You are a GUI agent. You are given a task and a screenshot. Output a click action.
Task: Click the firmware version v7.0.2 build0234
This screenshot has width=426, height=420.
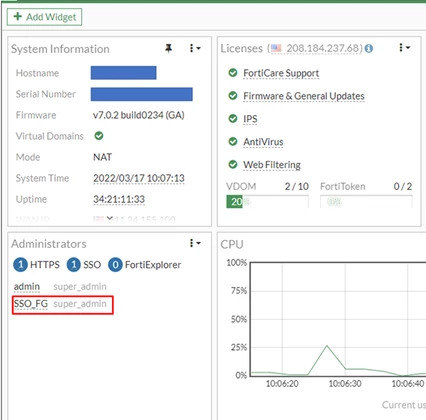(139, 115)
